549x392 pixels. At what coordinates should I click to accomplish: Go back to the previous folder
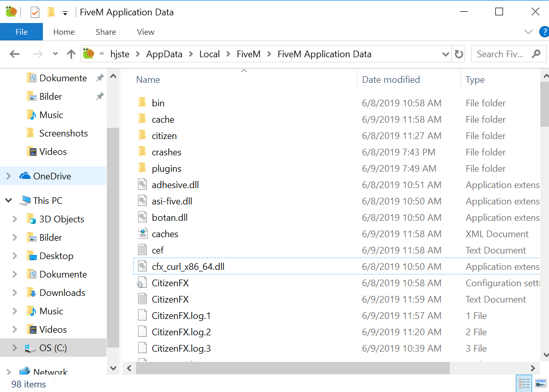point(15,54)
